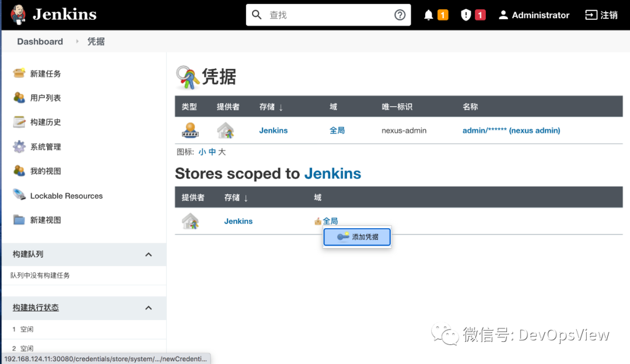Set icon size to 中

coord(212,152)
